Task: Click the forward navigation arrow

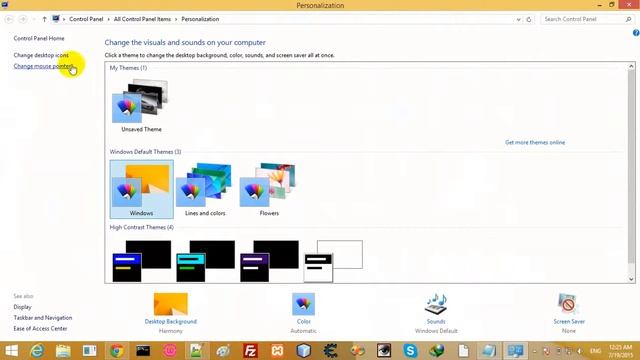Action: (23, 19)
